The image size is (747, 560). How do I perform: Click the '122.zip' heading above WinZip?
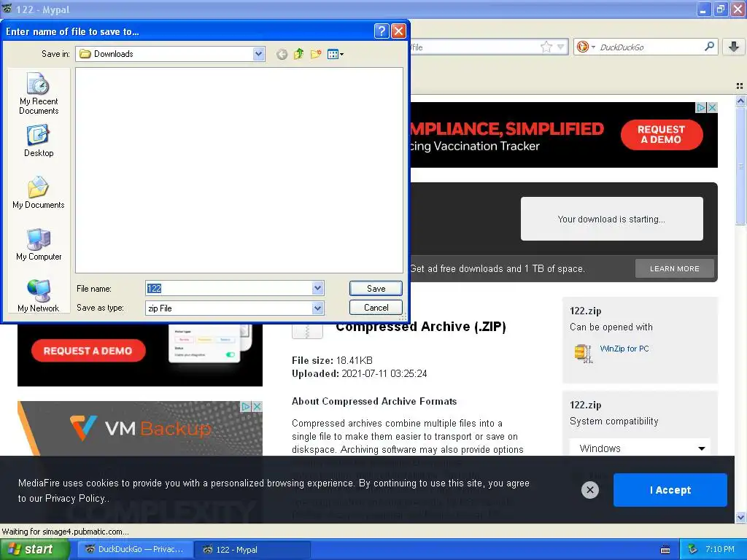click(586, 311)
